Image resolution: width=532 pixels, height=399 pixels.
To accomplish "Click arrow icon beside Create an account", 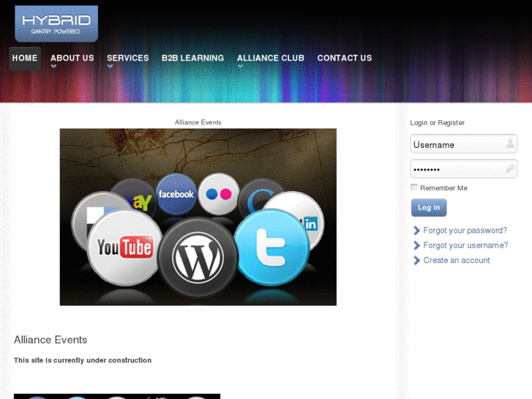I will (x=416, y=261).
